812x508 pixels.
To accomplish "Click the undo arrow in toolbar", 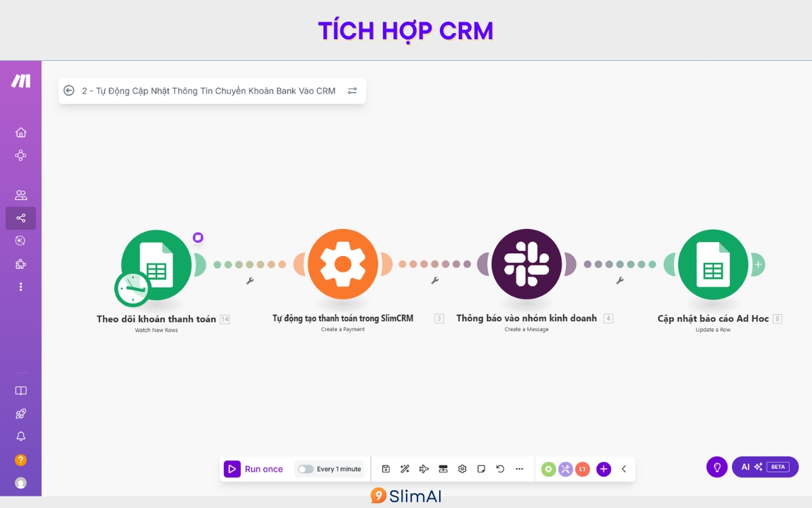I will [500, 469].
